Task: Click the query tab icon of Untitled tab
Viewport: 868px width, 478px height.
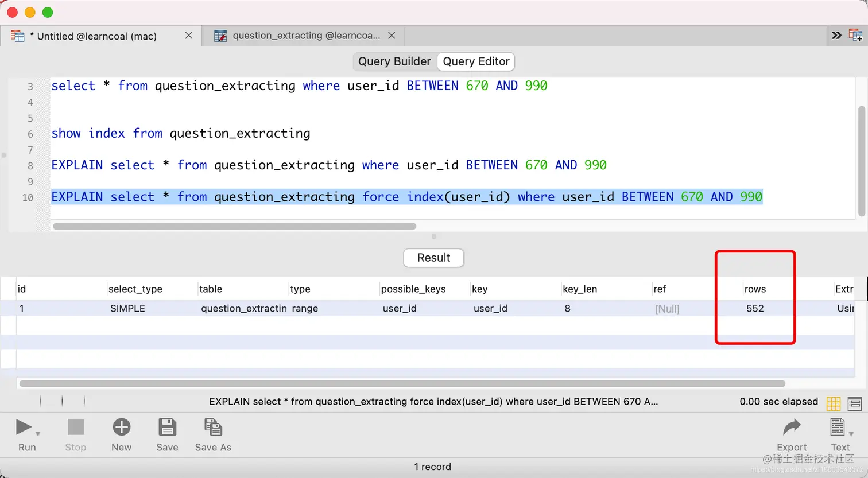Action: [18, 36]
